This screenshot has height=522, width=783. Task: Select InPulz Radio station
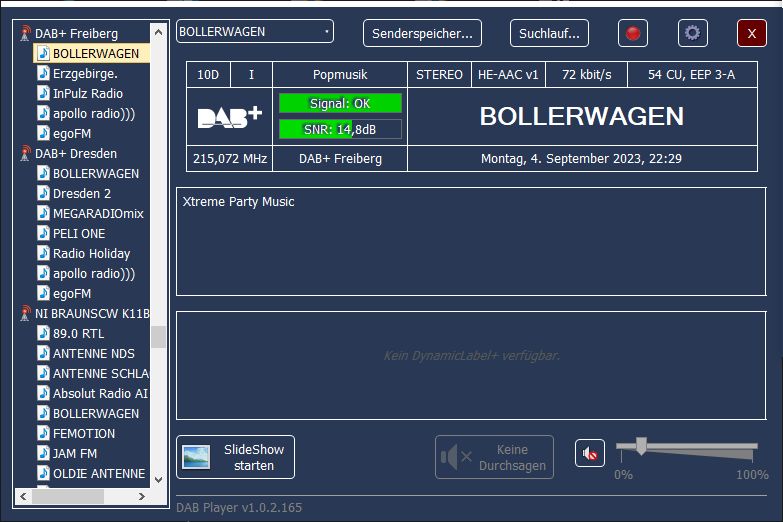click(88, 93)
